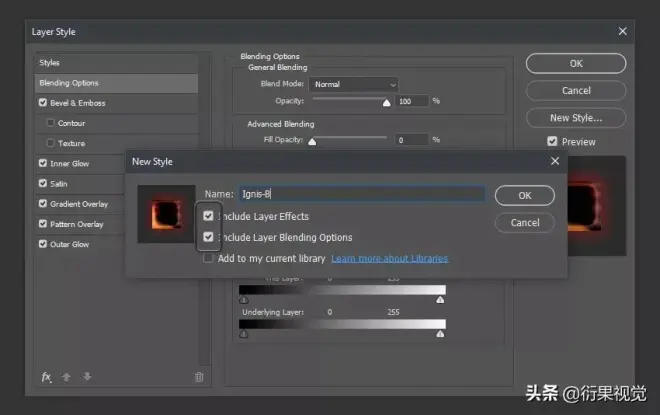This screenshot has height=415, width=660.
Task: Toggle Gradient Overlay checkbox
Action: (43, 203)
